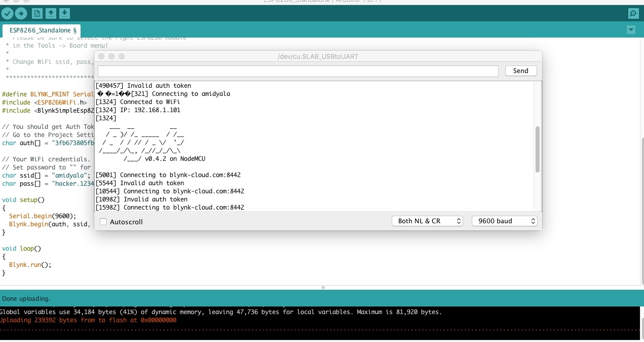
Task: Select the ESP8266_Standalone tab
Action: (42, 30)
